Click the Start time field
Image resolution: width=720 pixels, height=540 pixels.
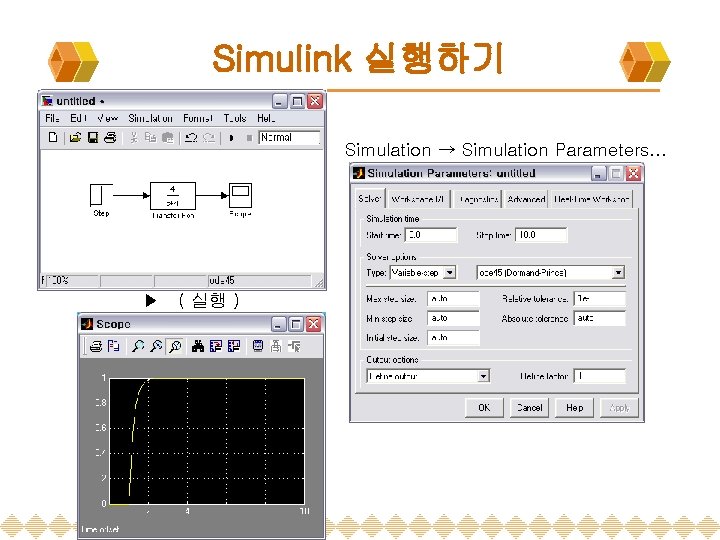click(431, 235)
